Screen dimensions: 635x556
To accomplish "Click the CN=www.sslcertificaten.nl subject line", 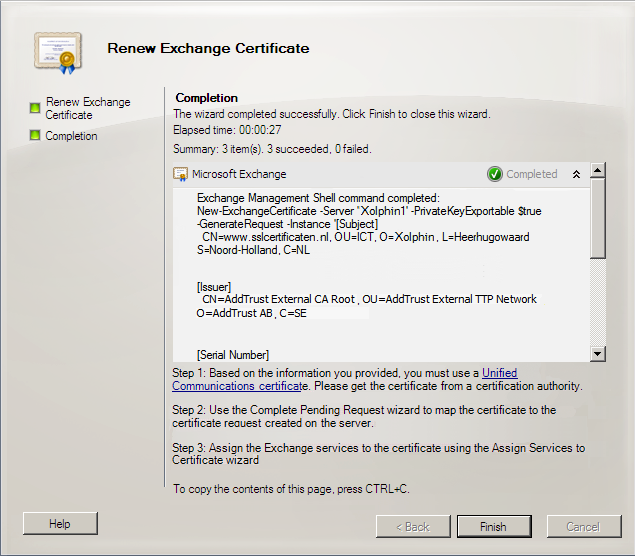I will pyautogui.click(x=366, y=237).
